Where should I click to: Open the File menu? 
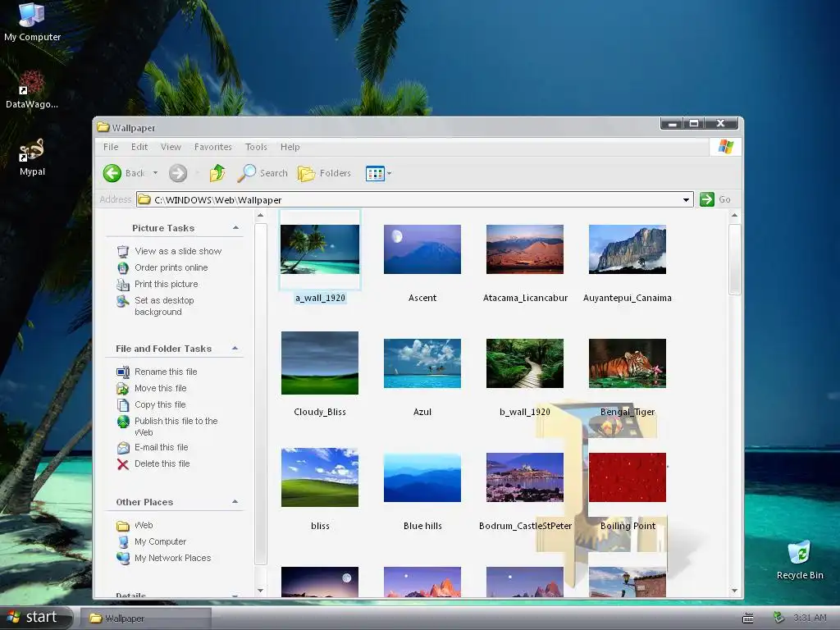pyautogui.click(x=111, y=147)
